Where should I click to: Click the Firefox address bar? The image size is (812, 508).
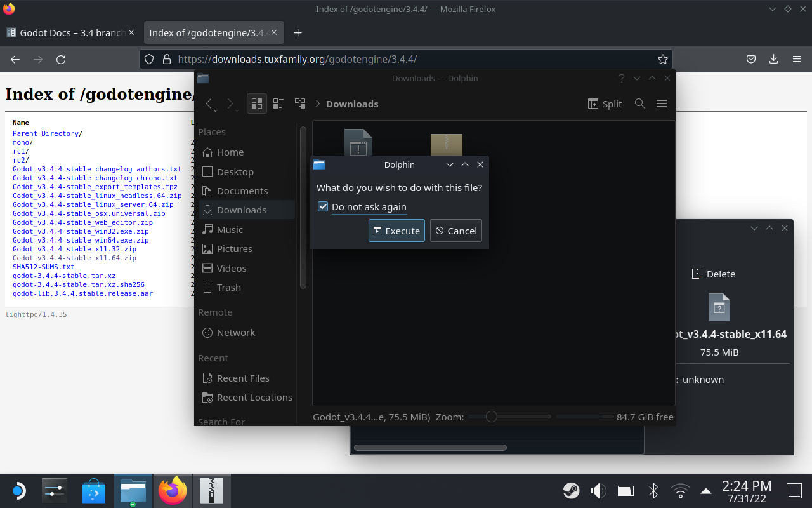(406, 58)
